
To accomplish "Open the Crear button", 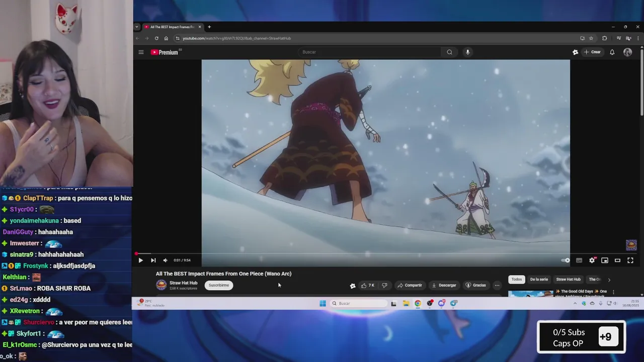I will [x=593, y=52].
